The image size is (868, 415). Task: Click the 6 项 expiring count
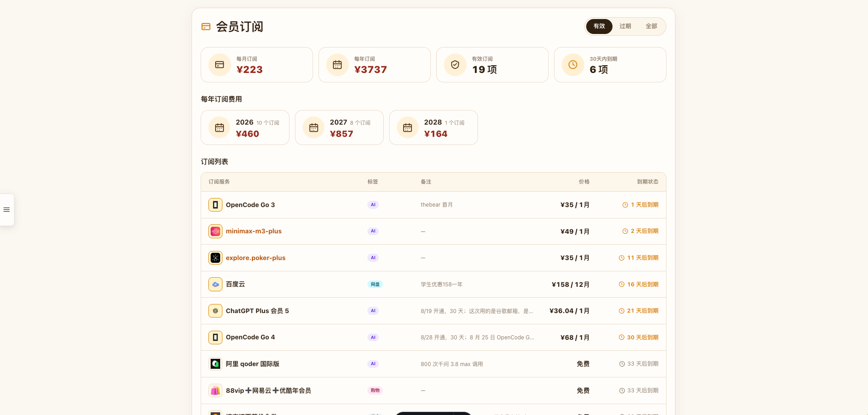[x=599, y=70]
